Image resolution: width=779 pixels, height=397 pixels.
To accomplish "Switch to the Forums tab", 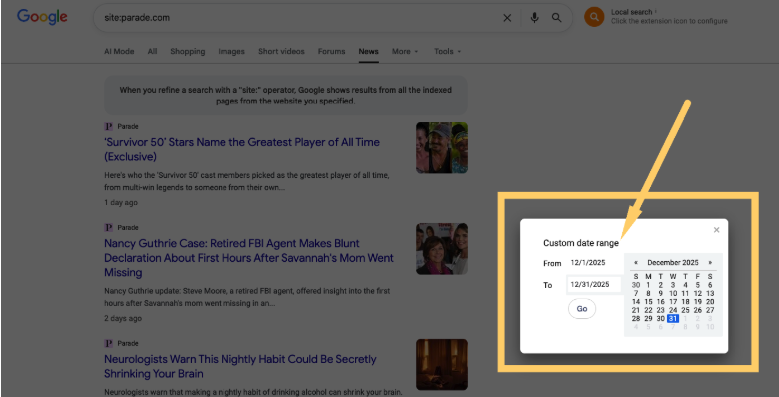I will tap(331, 51).
